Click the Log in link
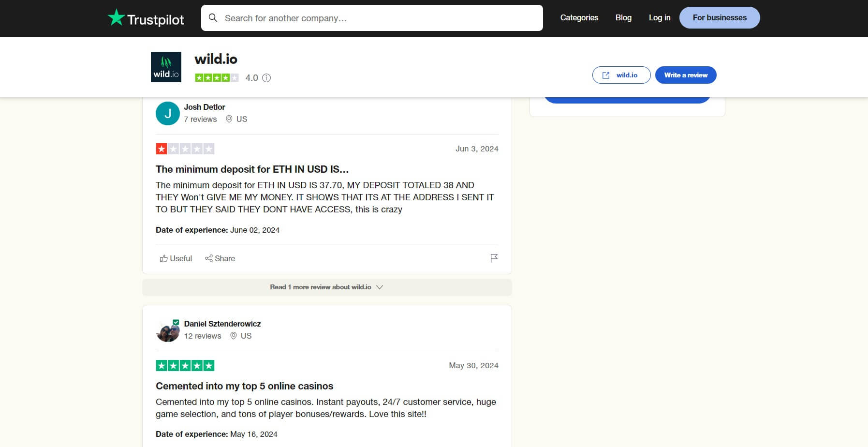 [x=659, y=17]
